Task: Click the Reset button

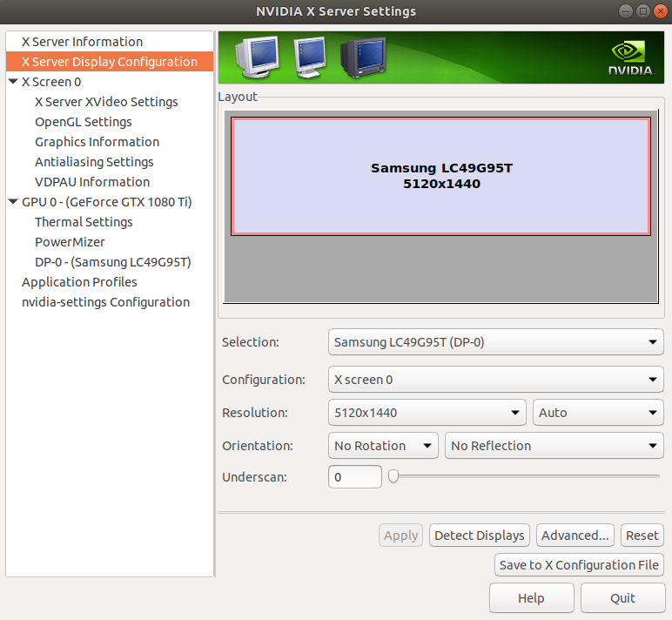Action: click(642, 536)
